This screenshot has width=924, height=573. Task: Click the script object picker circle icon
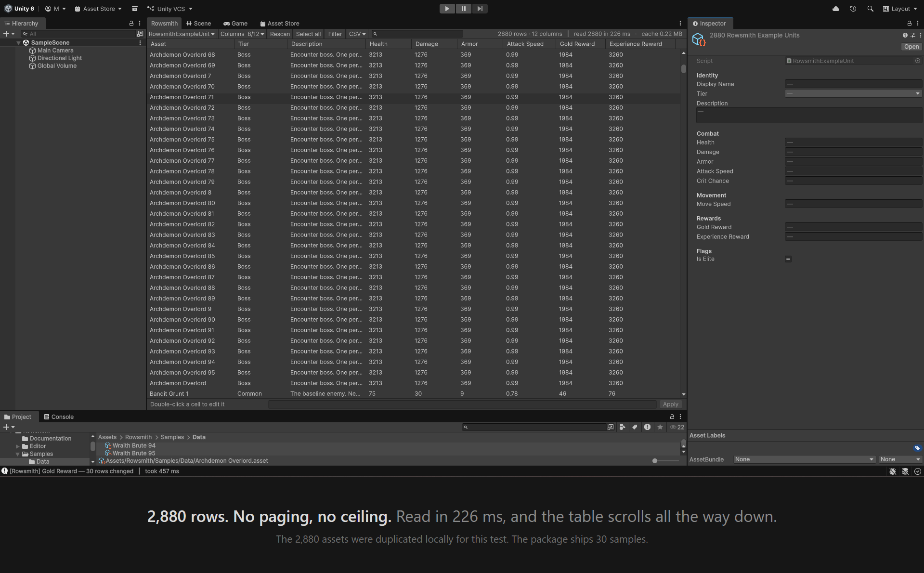point(917,61)
